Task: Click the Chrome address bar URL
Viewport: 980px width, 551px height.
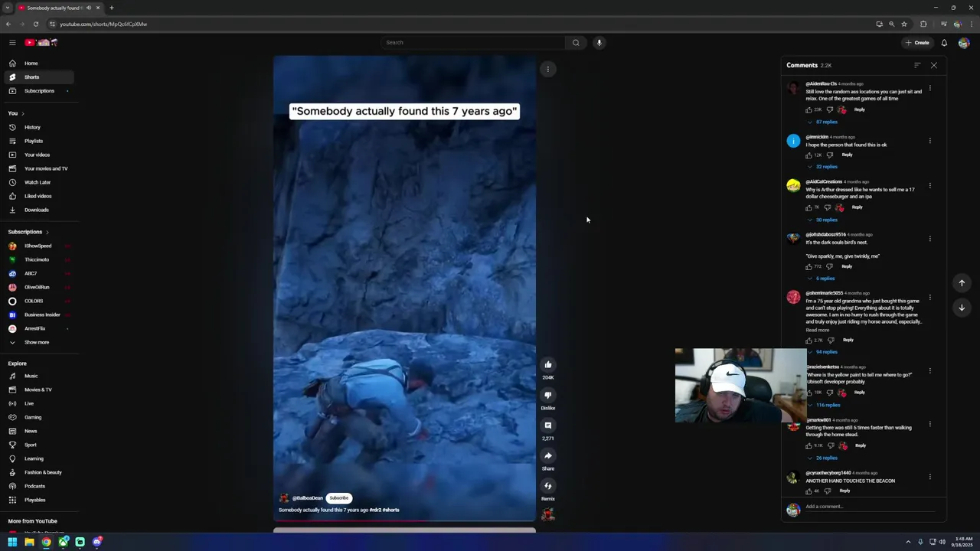Action: 103,24
